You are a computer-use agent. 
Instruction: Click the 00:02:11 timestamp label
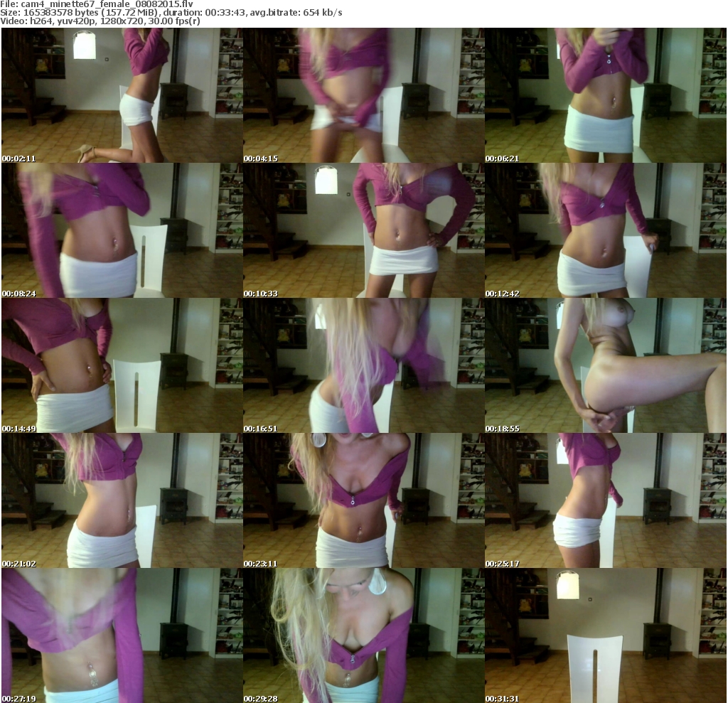(x=18, y=159)
